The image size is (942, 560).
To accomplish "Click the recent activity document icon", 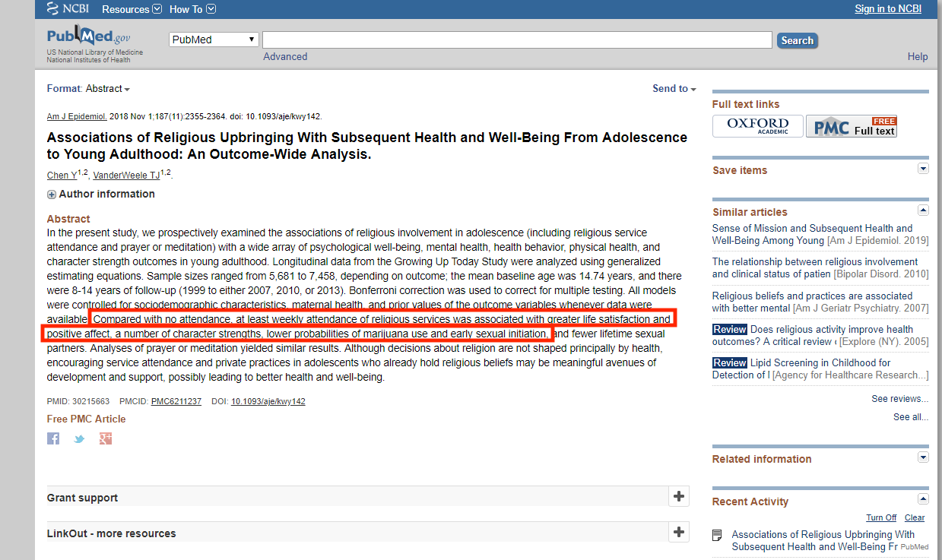I will click(717, 536).
